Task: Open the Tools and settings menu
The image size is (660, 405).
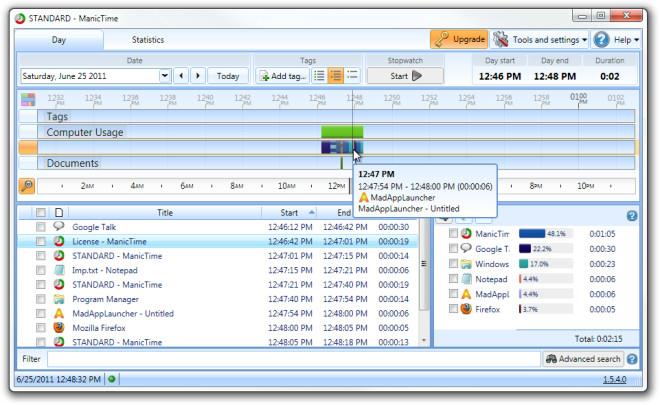Action: [539, 40]
